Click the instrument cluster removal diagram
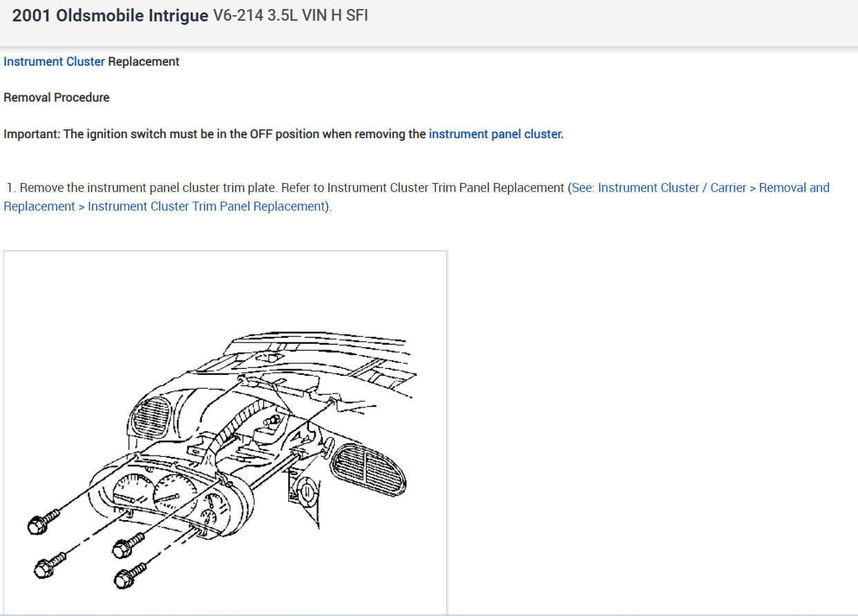Image resolution: width=858 pixels, height=616 pixels. (x=225, y=432)
